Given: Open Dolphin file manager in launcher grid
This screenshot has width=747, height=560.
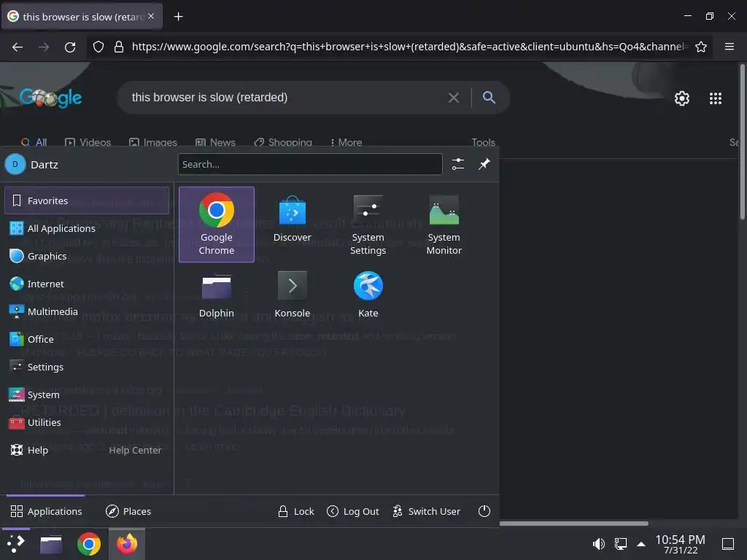Looking at the screenshot, I should (216, 295).
